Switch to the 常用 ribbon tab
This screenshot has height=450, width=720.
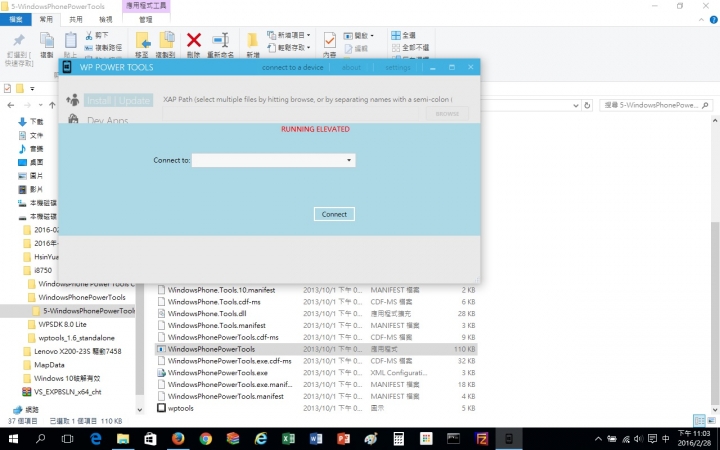(x=46, y=19)
